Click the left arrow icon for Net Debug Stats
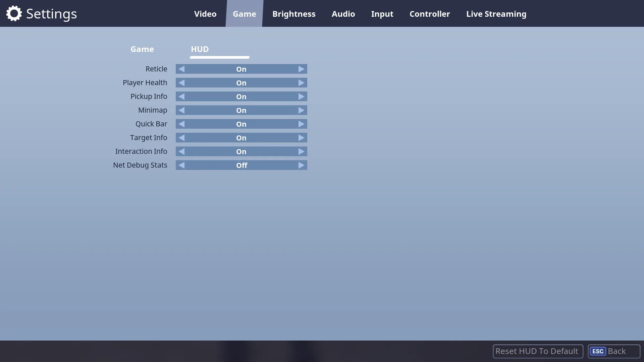The height and width of the screenshot is (362, 644). (181, 165)
